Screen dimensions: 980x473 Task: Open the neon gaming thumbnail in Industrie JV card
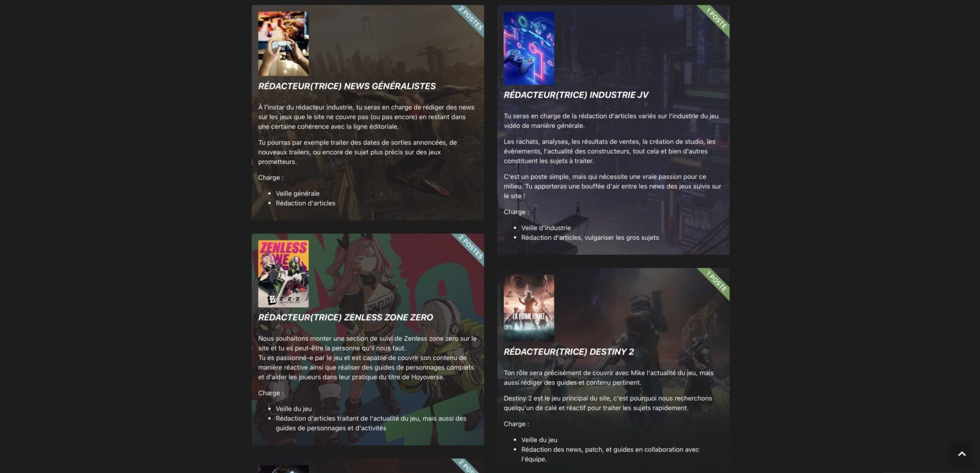click(x=529, y=48)
